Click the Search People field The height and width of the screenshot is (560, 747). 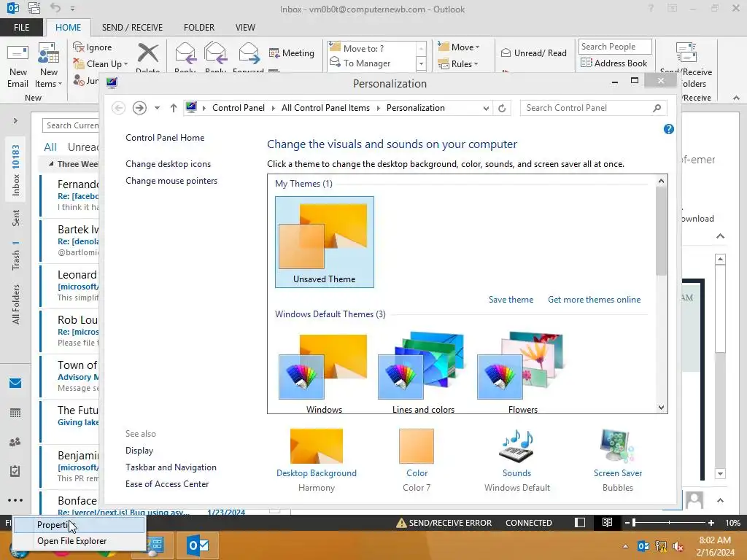click(x=614, y=47)
